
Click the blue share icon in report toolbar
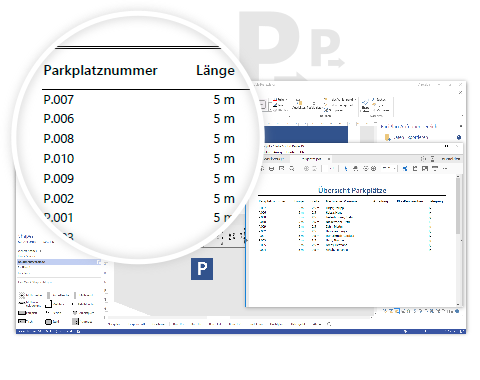point(405,169)
